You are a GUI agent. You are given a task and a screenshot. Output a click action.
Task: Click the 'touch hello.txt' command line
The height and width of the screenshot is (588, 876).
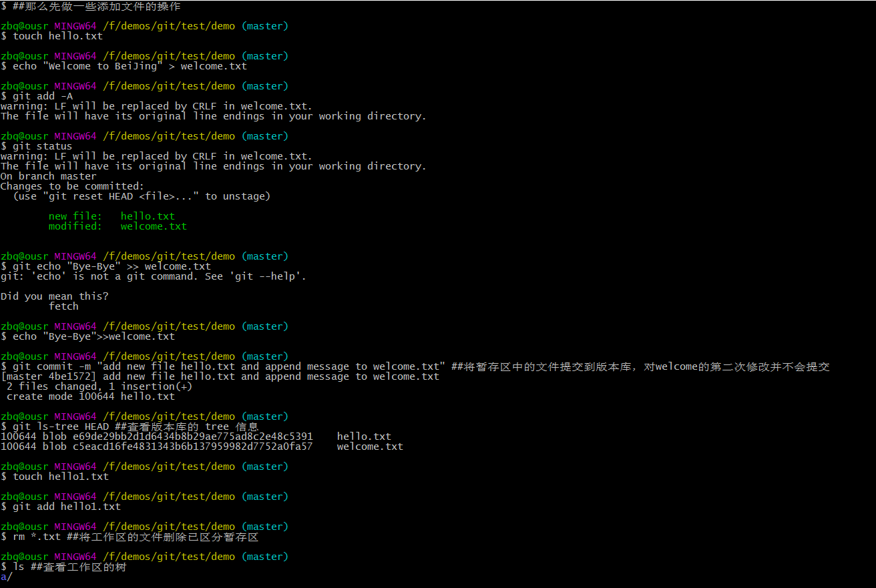[x=52, y=36]
